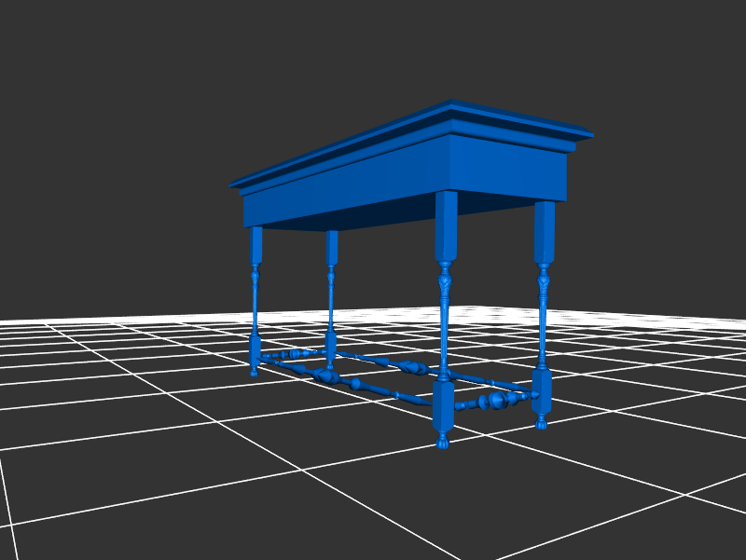Click the rightmost leg's turned spindle
Viewport: 746px width, 560px height.
pyautogui.click(x=544, y=321)
